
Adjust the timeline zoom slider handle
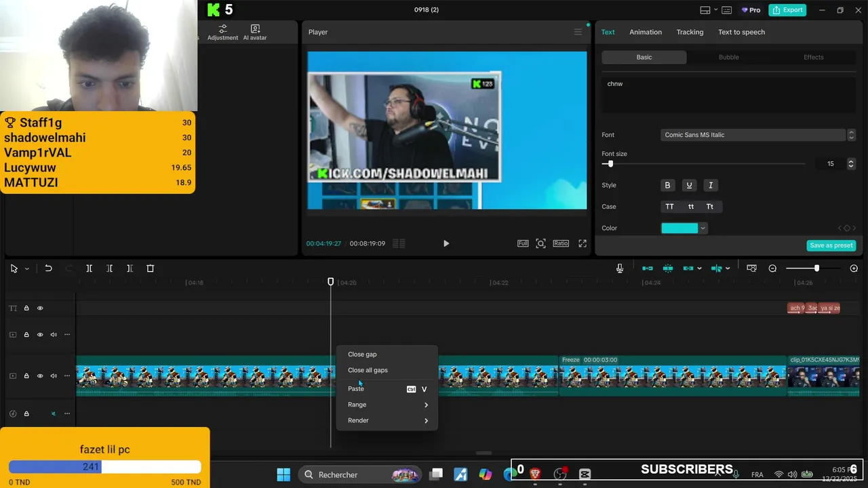click(816, 268)
